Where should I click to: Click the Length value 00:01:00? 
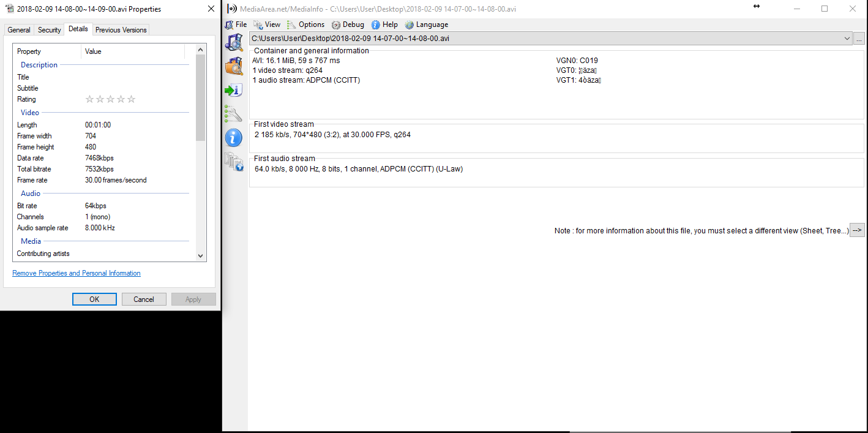point(98,125)
